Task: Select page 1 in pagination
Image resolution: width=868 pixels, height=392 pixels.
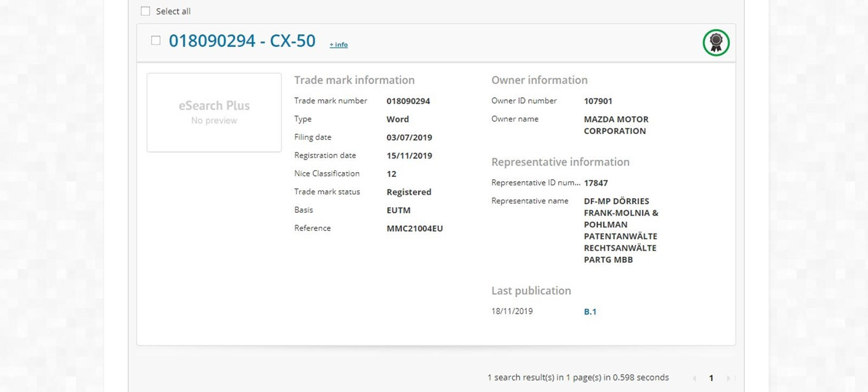Action: [x=711, y=378]
